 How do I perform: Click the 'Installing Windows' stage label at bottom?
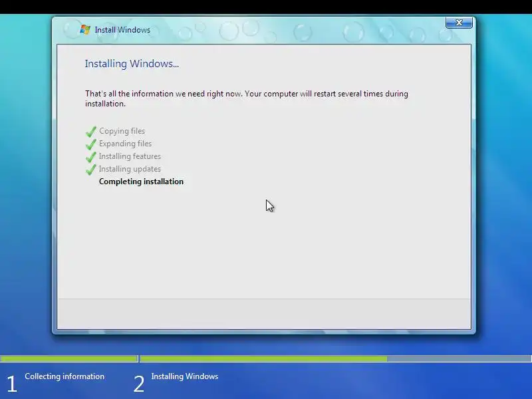coord(185,376)
